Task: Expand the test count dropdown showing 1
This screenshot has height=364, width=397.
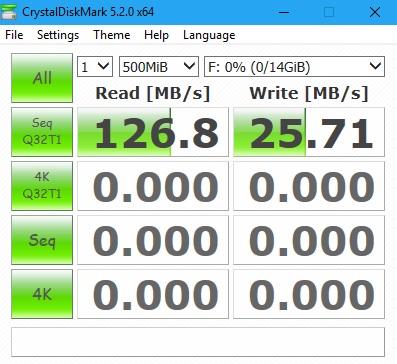Action: pyautogui.click(x=95, y=67)
